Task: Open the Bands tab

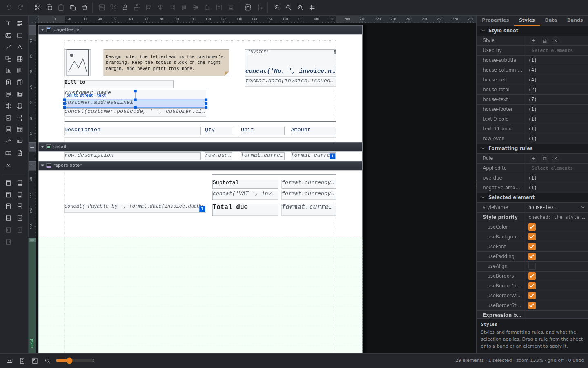Action: (x=575, y=20)
